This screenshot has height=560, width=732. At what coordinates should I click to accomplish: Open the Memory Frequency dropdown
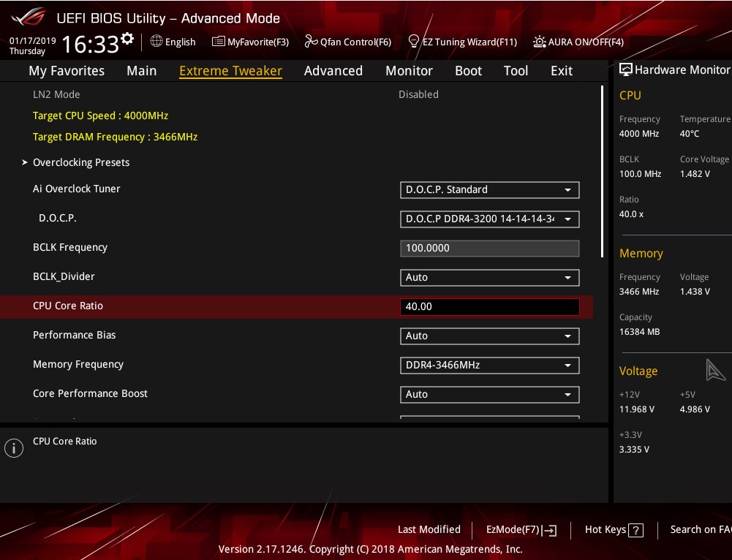489,366
